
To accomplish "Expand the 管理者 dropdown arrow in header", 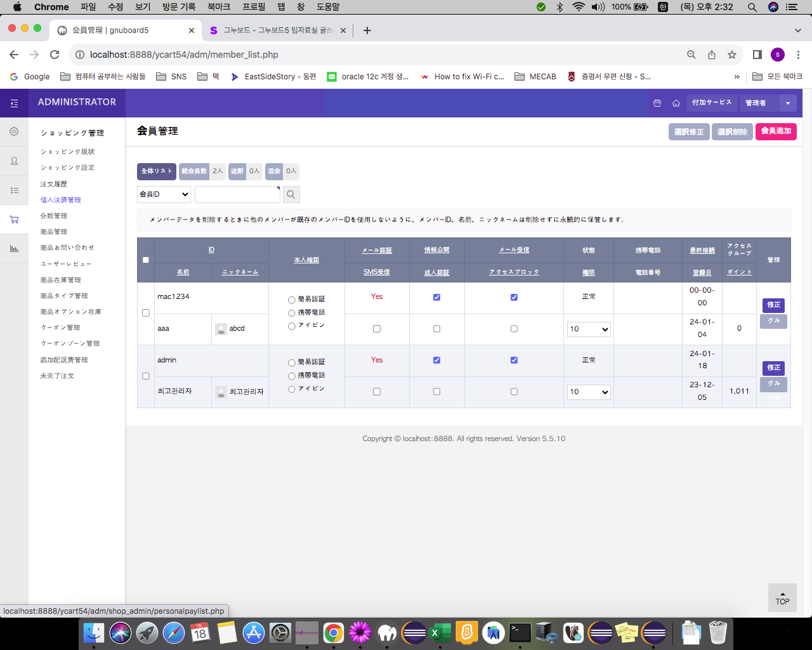I will click(787, 103).
